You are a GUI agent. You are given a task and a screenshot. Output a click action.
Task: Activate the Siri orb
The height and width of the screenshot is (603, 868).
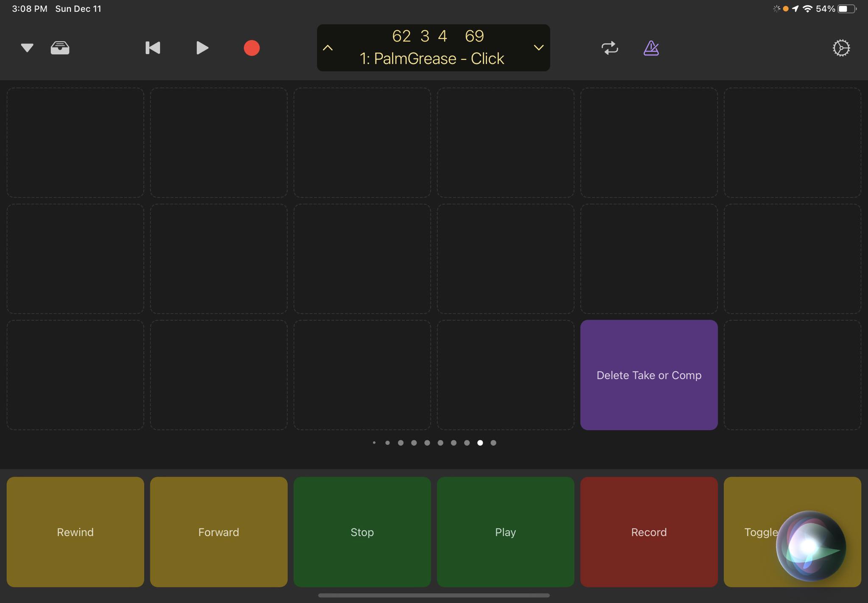click(811, 546)
